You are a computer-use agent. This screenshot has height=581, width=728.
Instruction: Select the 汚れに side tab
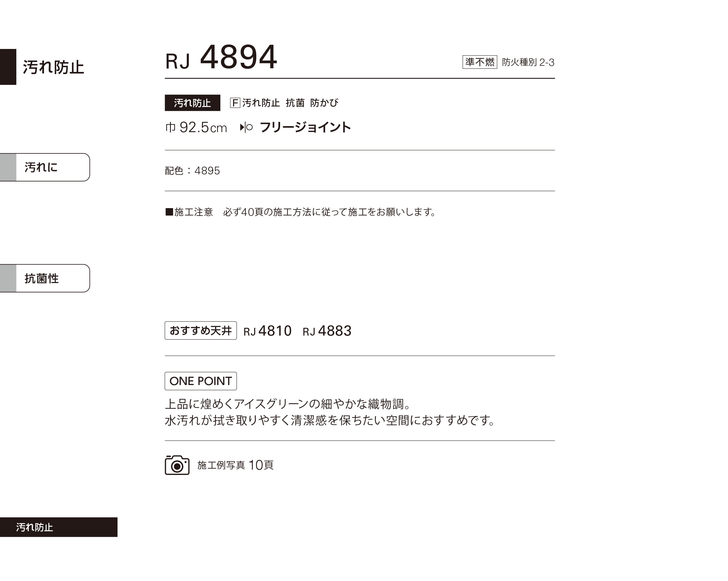(x=45, y=167)
